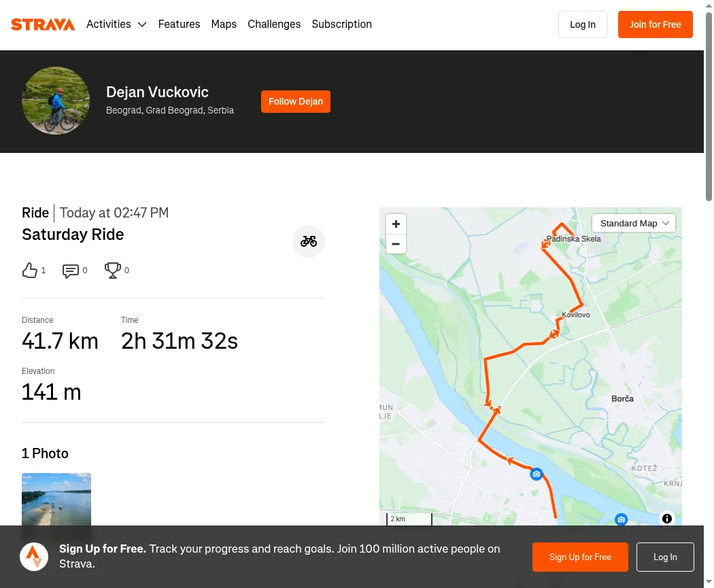Click the Follow Dejan button
The height and width of the screenshot is (588, 714).
tap(296, 101)
